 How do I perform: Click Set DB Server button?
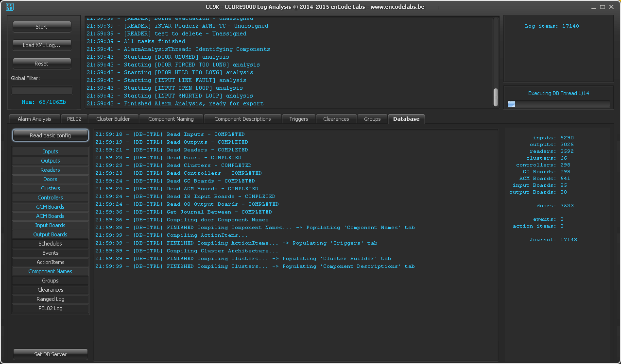point(51,354)
